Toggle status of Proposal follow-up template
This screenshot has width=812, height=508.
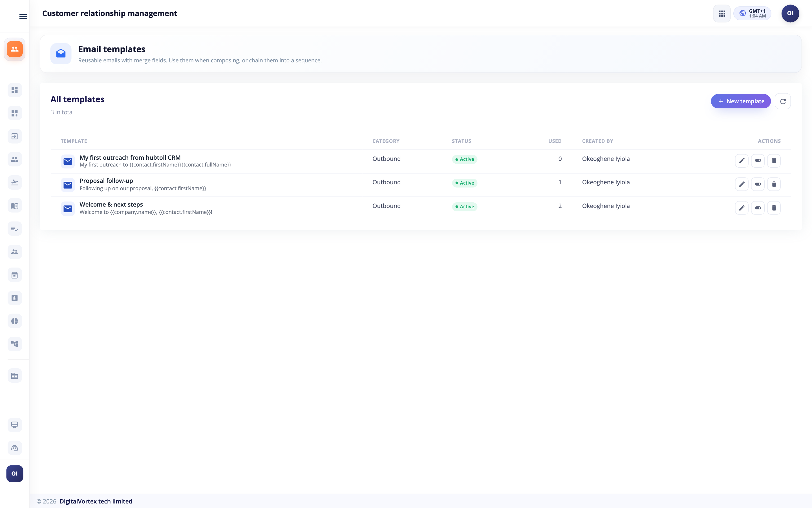click(x=758, y=184)
